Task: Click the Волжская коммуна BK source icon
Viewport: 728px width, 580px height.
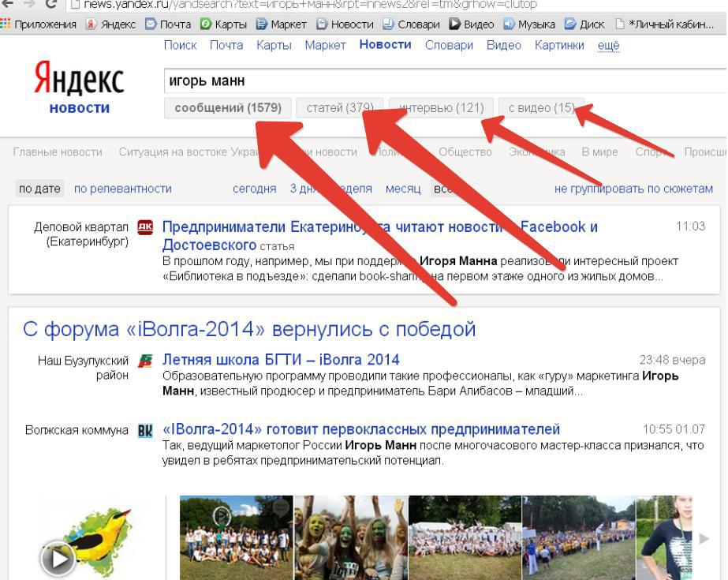Action: [145, 431]
